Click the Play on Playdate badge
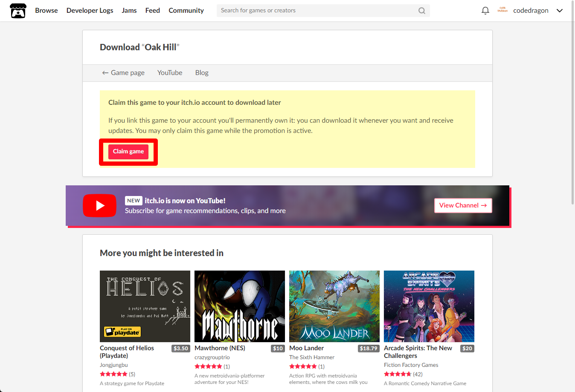 (x=122, y=331)
